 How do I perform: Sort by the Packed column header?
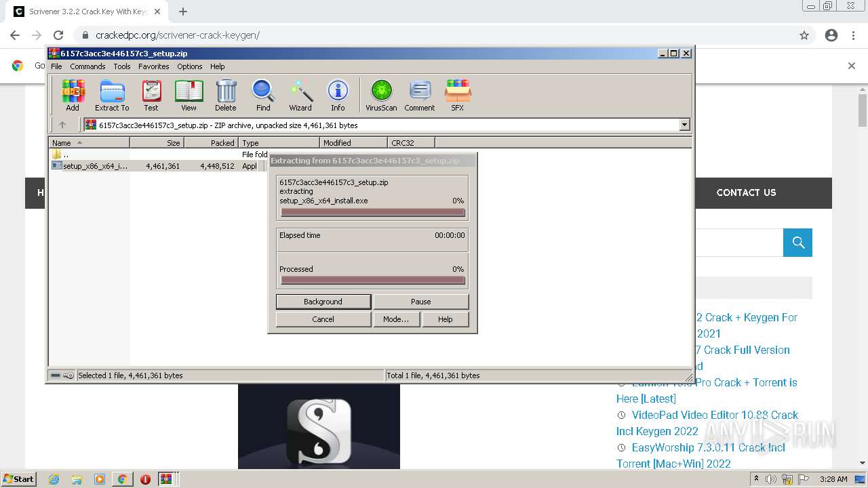(211, 142)
